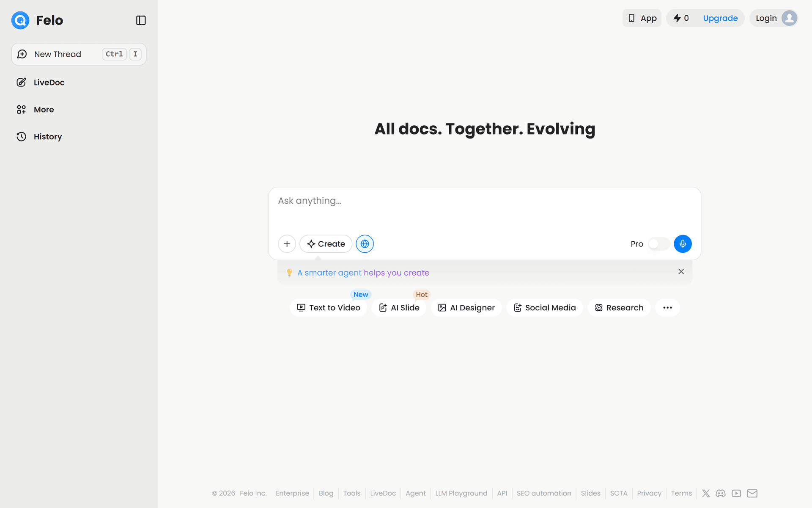Select the Research tool
This screenshot has width=812, height=508.
(619, 308)
